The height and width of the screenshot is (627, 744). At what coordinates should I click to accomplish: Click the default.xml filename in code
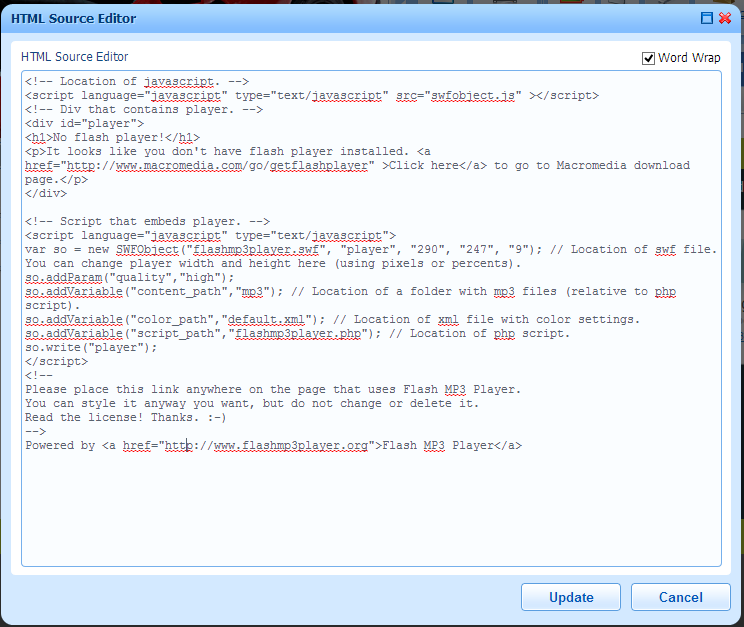tap(266, 319)
